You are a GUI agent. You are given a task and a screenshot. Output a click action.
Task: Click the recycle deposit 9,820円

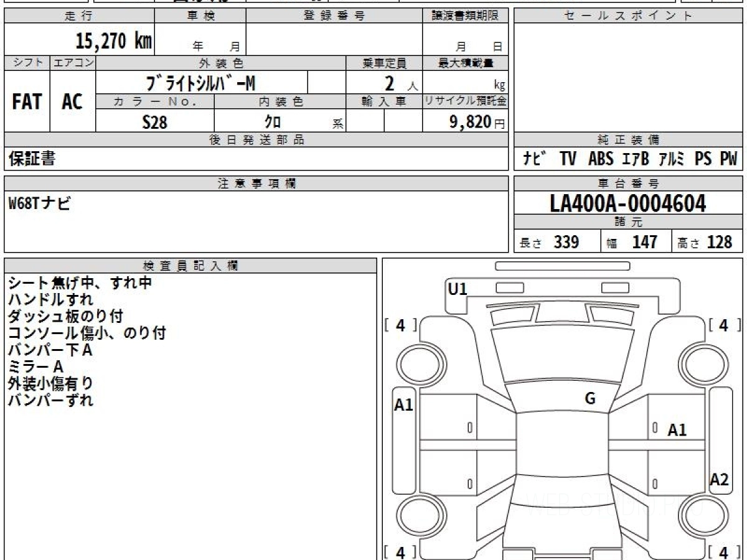pos(477,122)
